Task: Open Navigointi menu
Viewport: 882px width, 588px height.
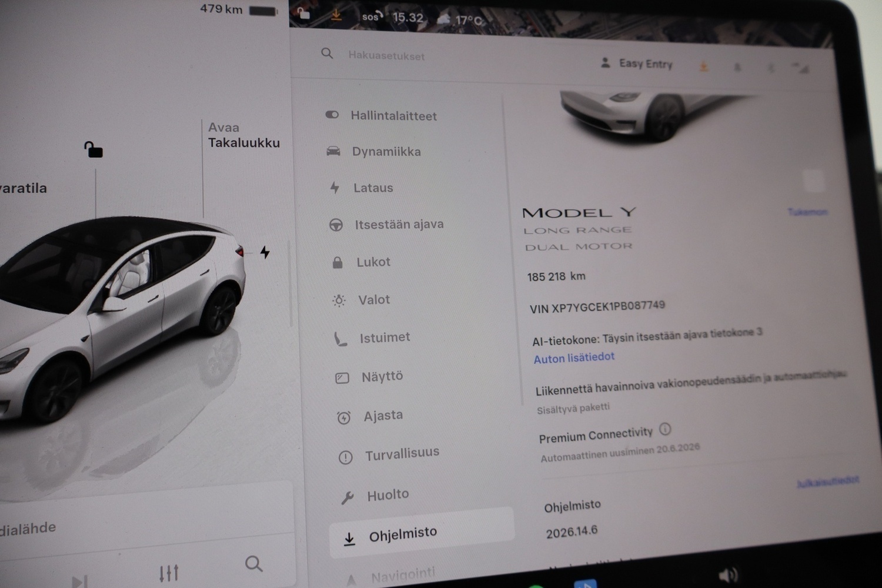Action: coord(403,573)
